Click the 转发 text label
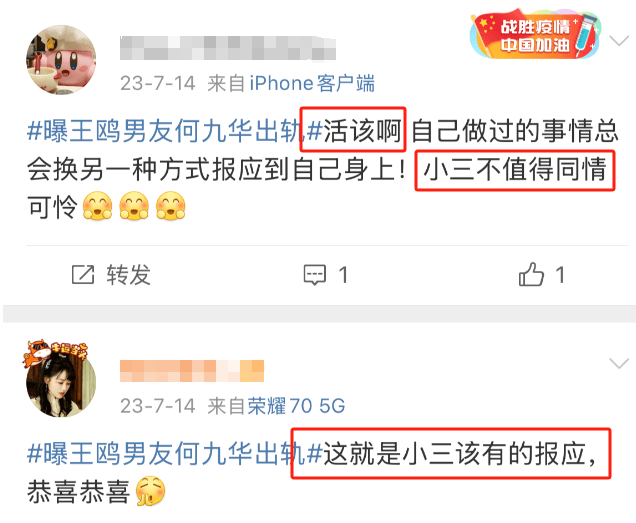 pos(129,275)
